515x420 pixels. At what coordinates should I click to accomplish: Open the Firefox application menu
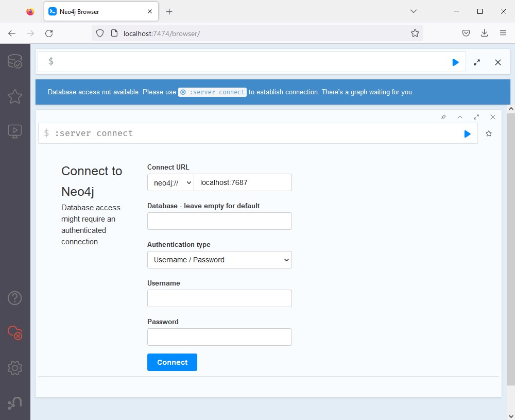click(x=503, y=33)
